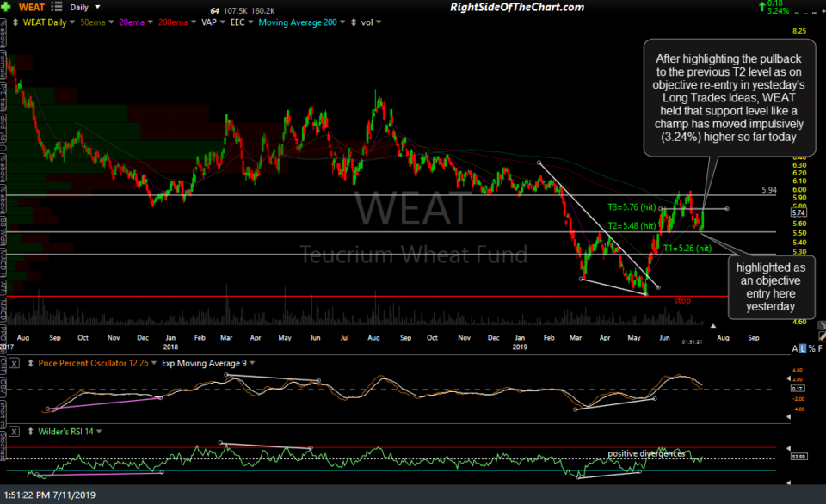
Task: Toggle visibility of the 50ema overlay
Action: point(93,22)
